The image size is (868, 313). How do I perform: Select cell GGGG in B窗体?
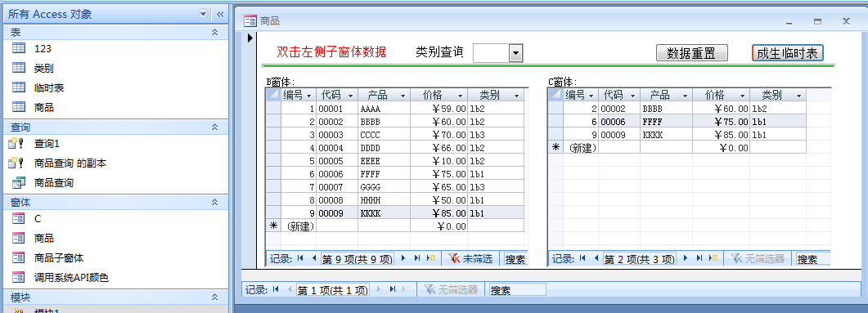coord(384,187)
